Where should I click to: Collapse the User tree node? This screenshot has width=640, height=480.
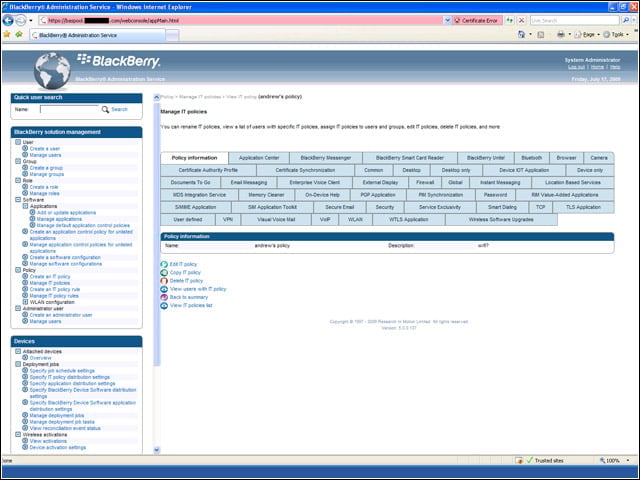18,142
